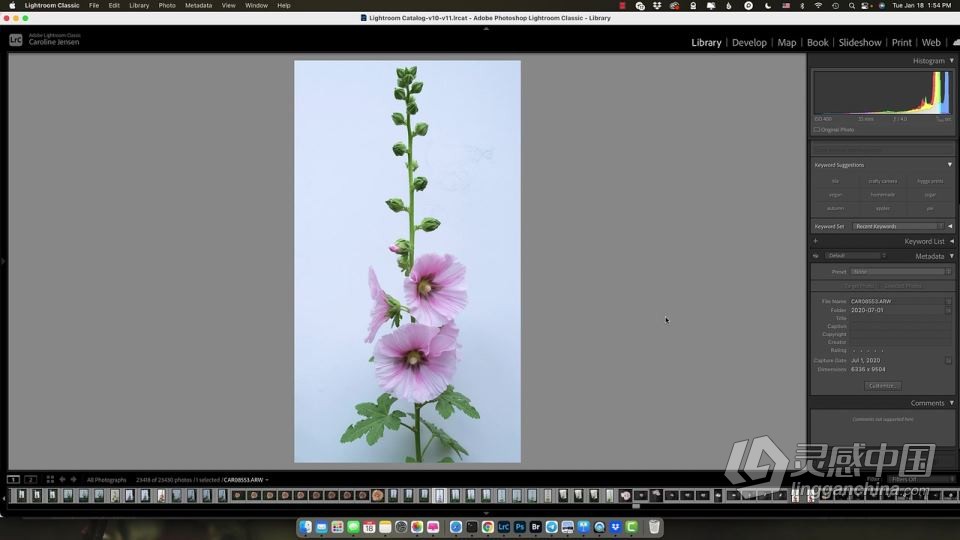Click 'All Photographs' source label
This screenshot has height=540, width=960.
(x=107, y=480)
